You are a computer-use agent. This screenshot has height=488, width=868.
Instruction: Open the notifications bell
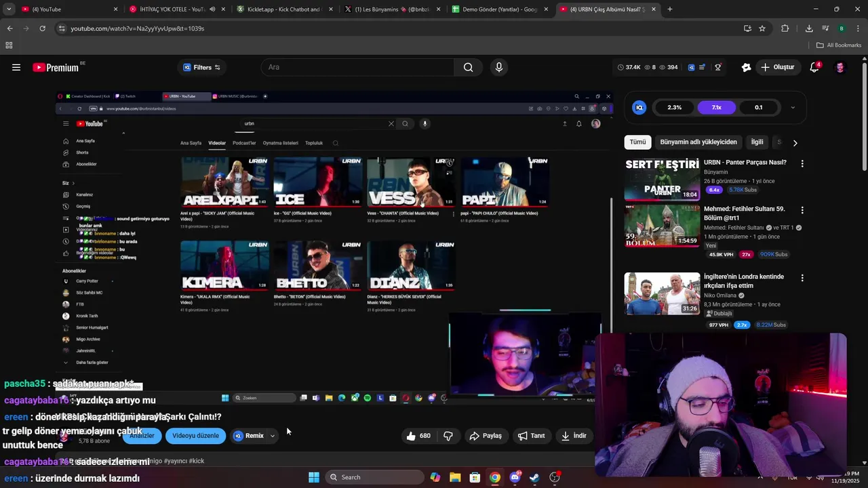point(815,67)
